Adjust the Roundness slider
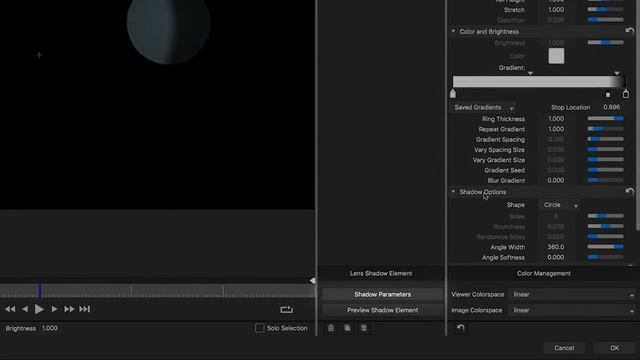The width and height of the screenshot is (640, 360). [605, 226]
